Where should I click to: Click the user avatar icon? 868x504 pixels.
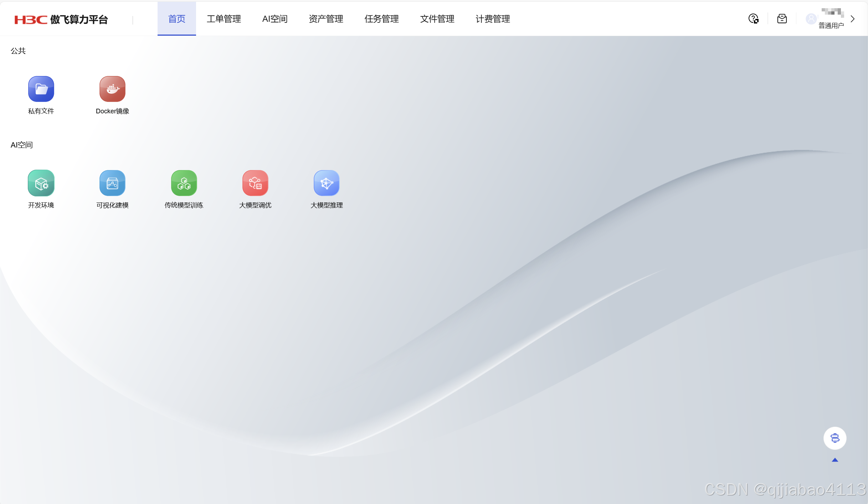pos(811,19)
